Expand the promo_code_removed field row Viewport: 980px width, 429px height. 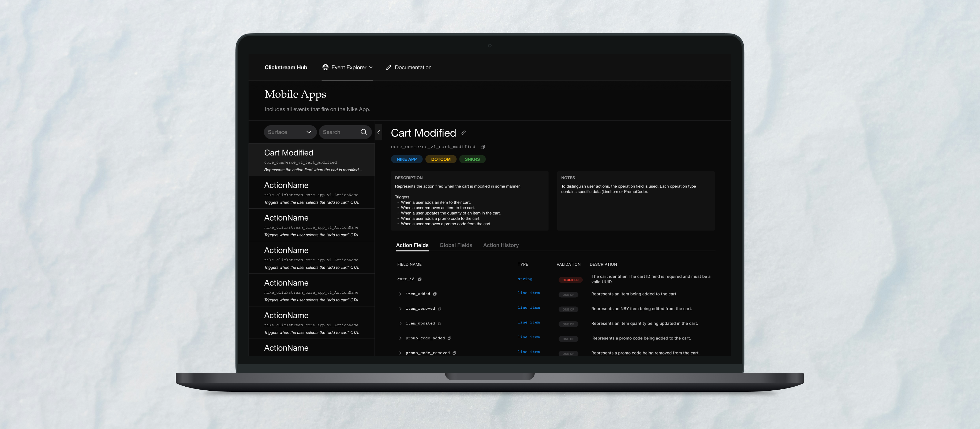pyautogui.click(x=400, y=353)
